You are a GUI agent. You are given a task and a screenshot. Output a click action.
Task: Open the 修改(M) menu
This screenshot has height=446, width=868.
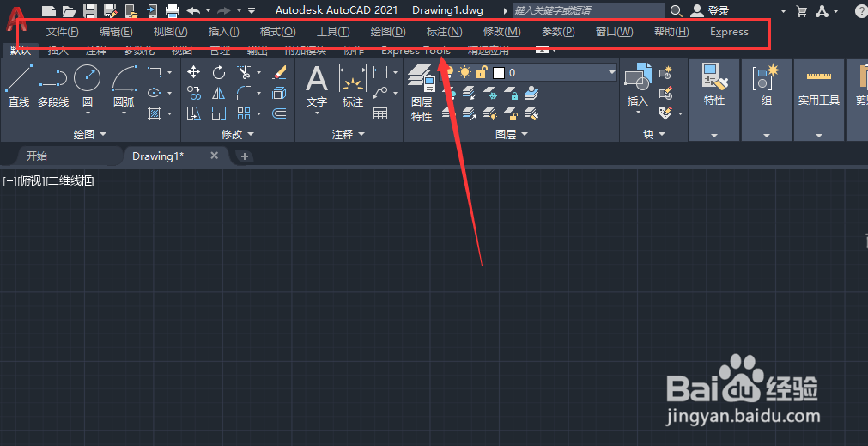coord(502,32)
